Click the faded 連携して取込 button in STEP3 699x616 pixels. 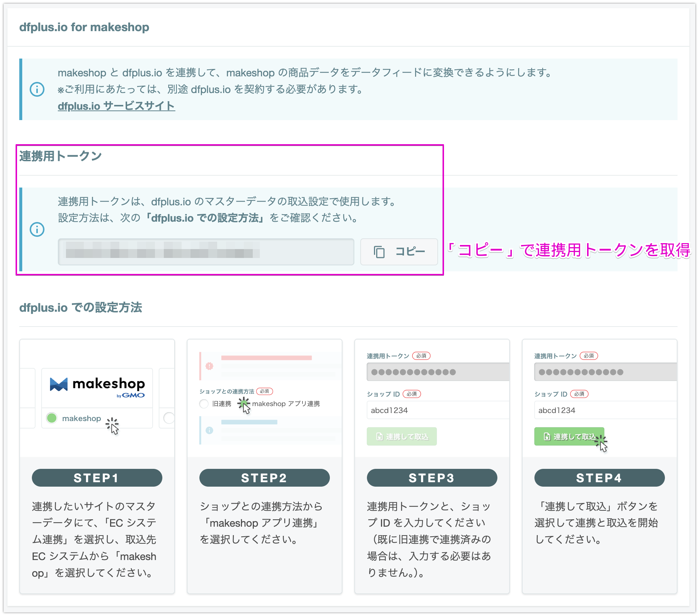pyautogui.click(x=402, y=437)
